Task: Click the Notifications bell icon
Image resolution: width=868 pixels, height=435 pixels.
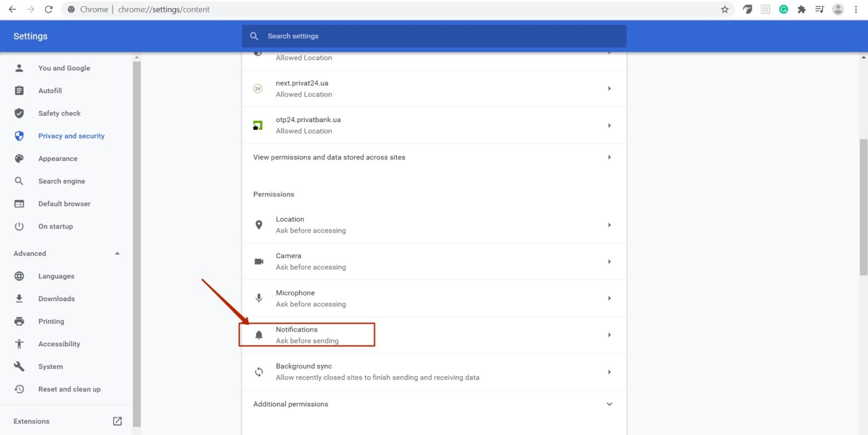Action: (259, 335)
